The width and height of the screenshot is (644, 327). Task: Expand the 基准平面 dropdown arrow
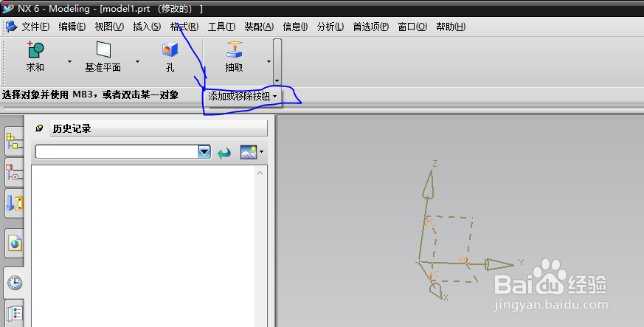(x=138, y=61)
